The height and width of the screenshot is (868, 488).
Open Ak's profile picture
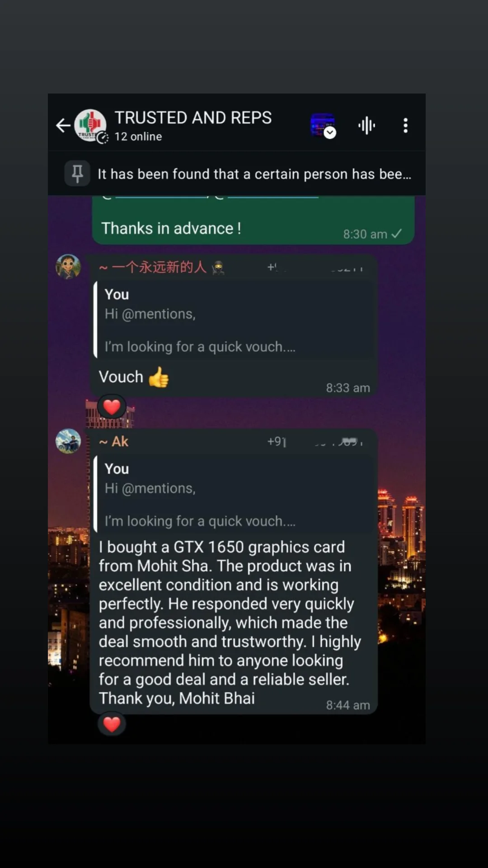(68, 441)
